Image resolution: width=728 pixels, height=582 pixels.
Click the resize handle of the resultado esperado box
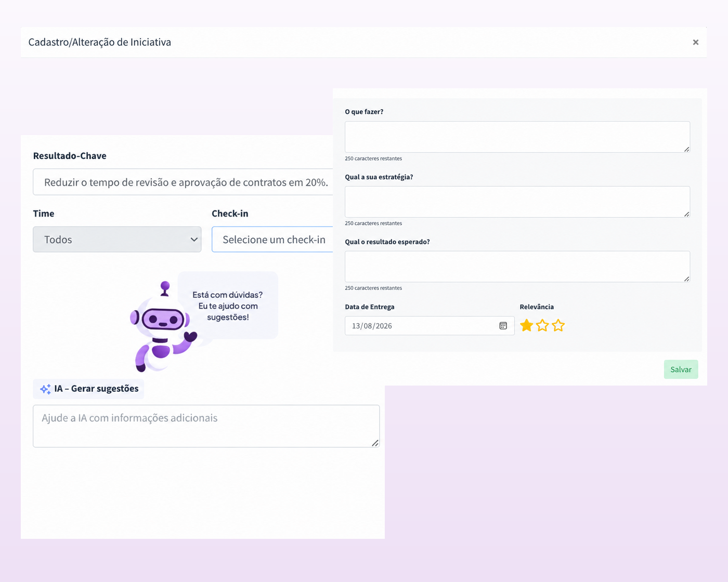coord(686,279)
